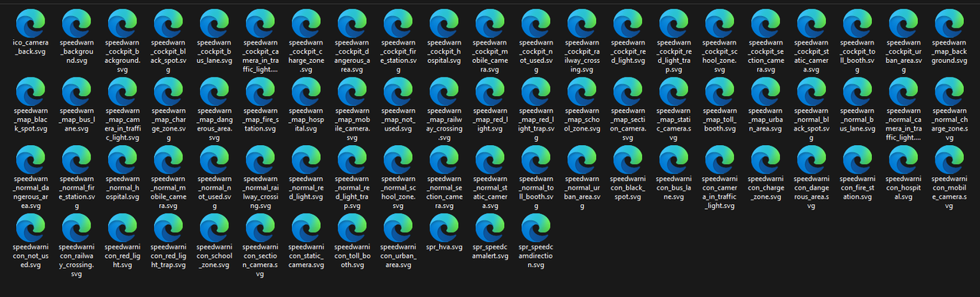The width and height of the screenshot is (980, 297).
Task: Click speedwarn_map_urban_area.svg icon
Action: 766,91
